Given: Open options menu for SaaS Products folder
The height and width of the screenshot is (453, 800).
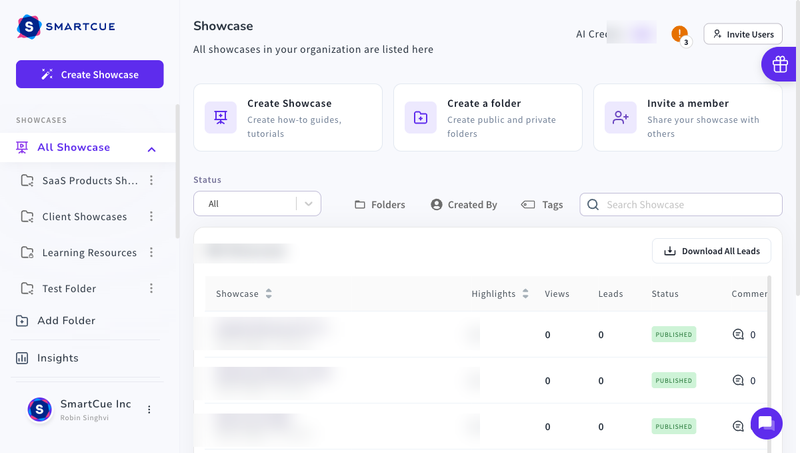Looking at the screenshot, I should [152, 180].
